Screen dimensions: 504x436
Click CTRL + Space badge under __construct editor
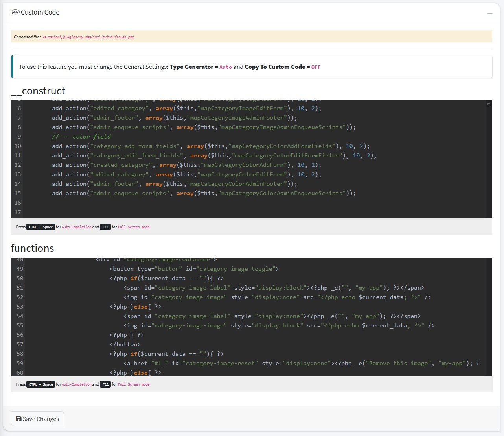click(x=41, y=227)
